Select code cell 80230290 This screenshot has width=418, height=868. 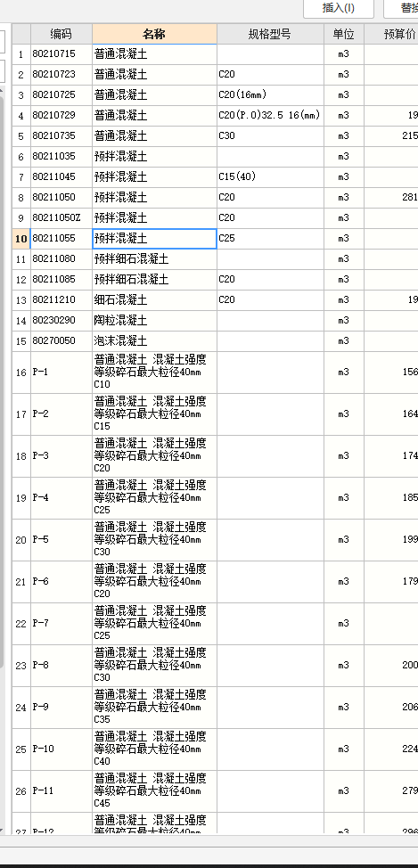(x=61, y=321)
